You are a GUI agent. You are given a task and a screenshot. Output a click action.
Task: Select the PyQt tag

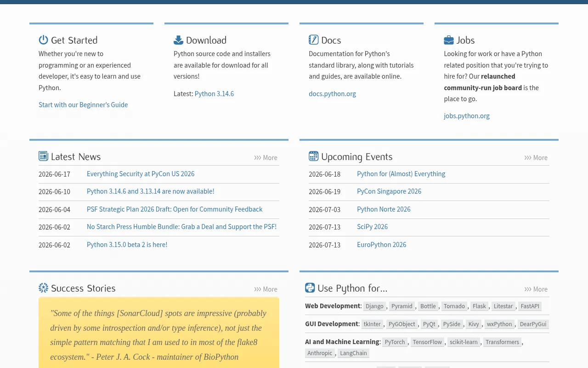click(429, 324)
